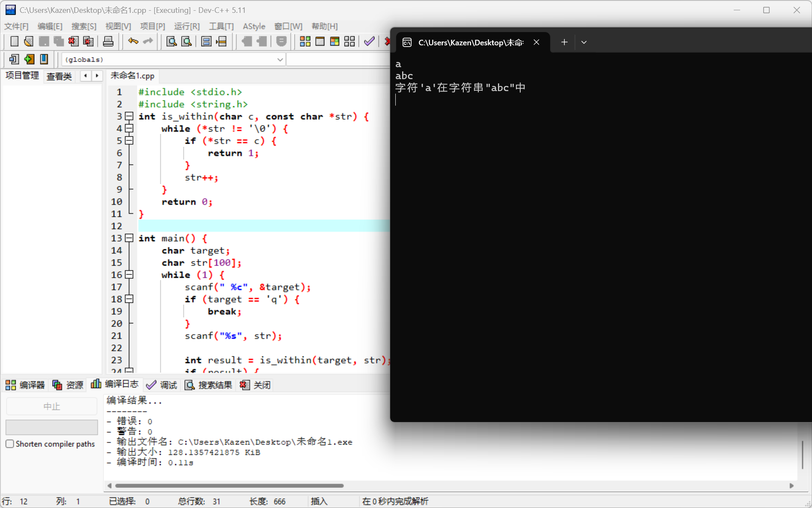The height and width of the screenshot is (508, 812).
Task: Close the terminal tab with its X
Action: pos(536,42)
